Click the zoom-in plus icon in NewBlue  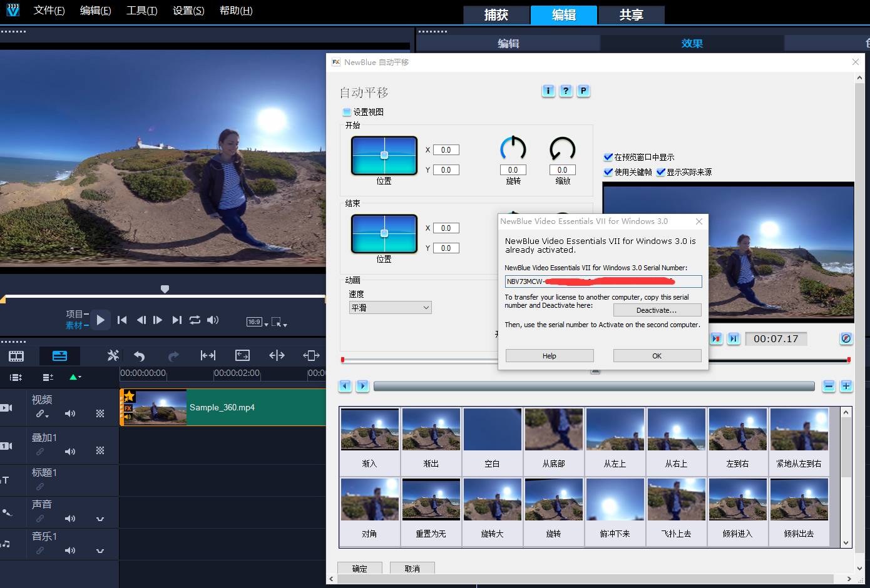coord(846,386)
